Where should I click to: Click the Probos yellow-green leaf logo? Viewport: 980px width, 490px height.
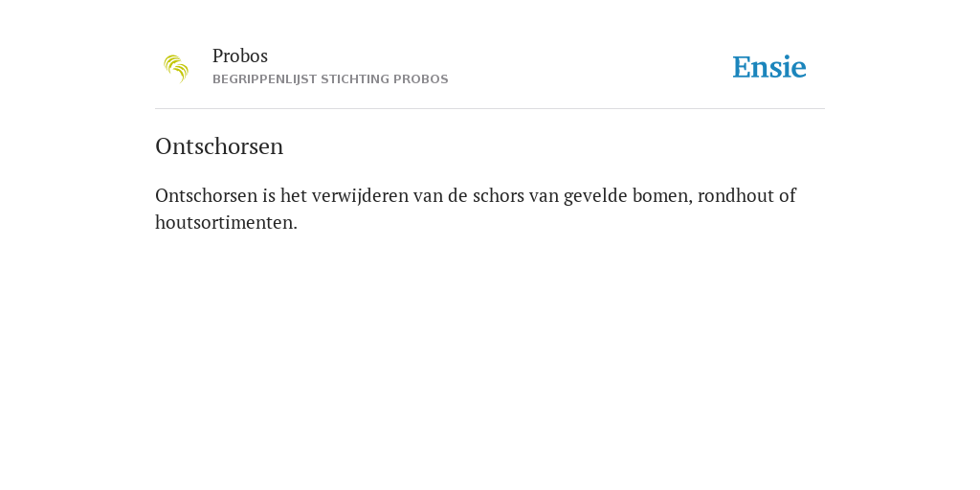tap(176, 69)
